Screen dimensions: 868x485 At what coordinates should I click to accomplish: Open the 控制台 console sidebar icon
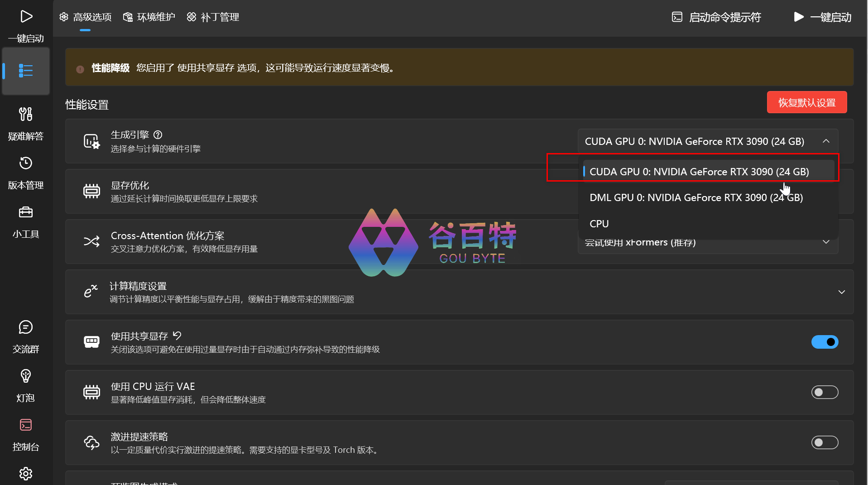26,434
